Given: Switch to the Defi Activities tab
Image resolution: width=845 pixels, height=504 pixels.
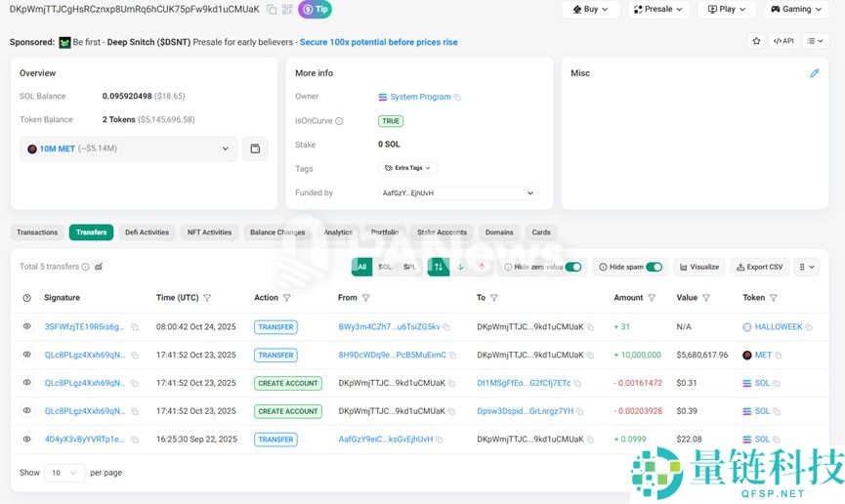Looking at the screenshot, I should click(x=147, y=232).
